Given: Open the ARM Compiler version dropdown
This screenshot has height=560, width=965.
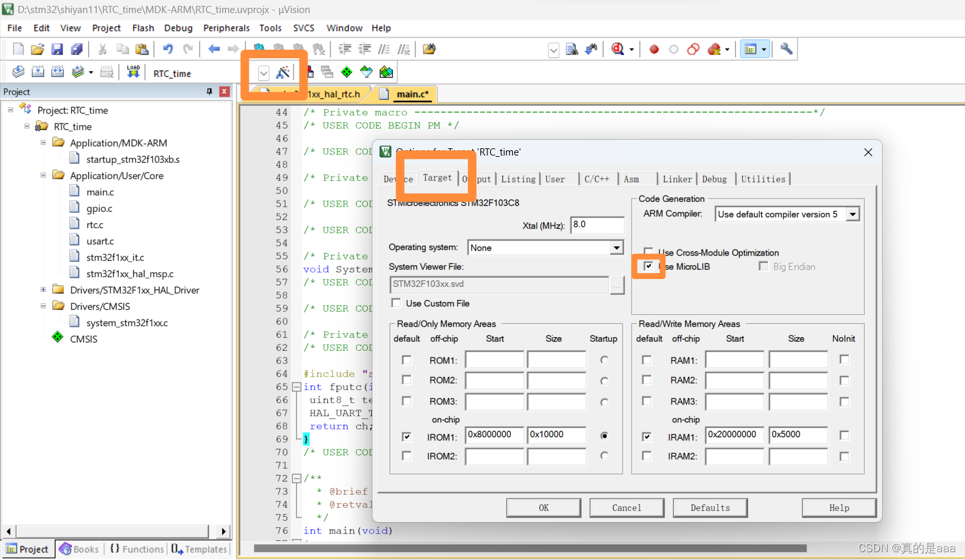Looking at the screenshot, I should point(853,214).
